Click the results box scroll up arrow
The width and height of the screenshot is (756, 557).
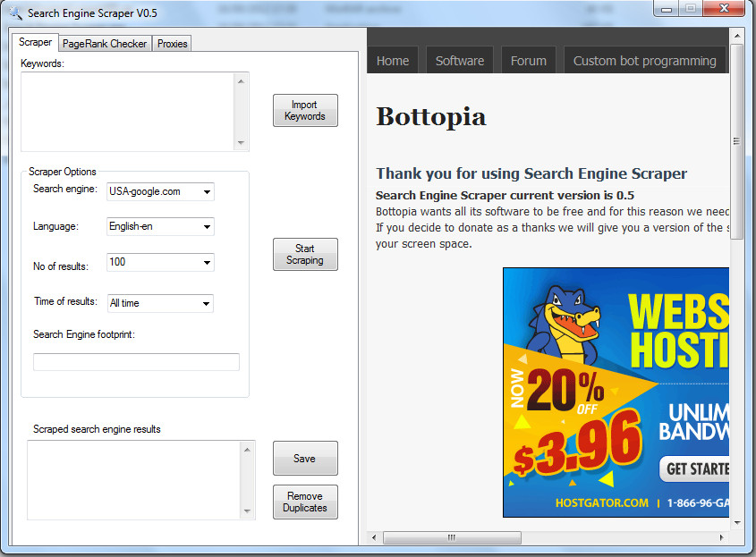[247, 450]
